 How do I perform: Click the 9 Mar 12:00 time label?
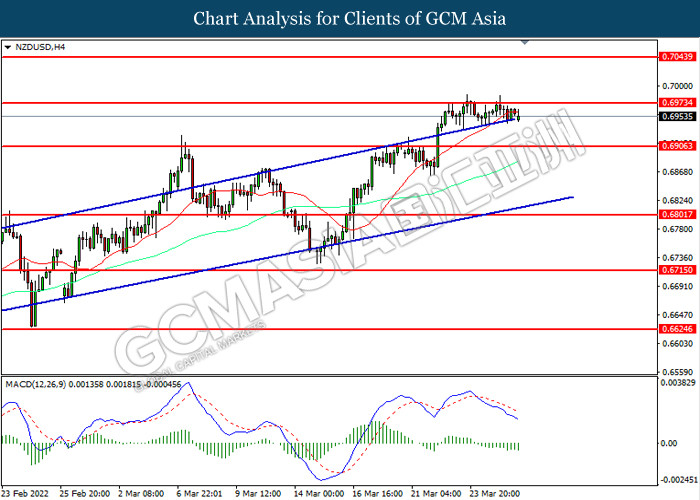pyautogui.click(x=258, y=493)
